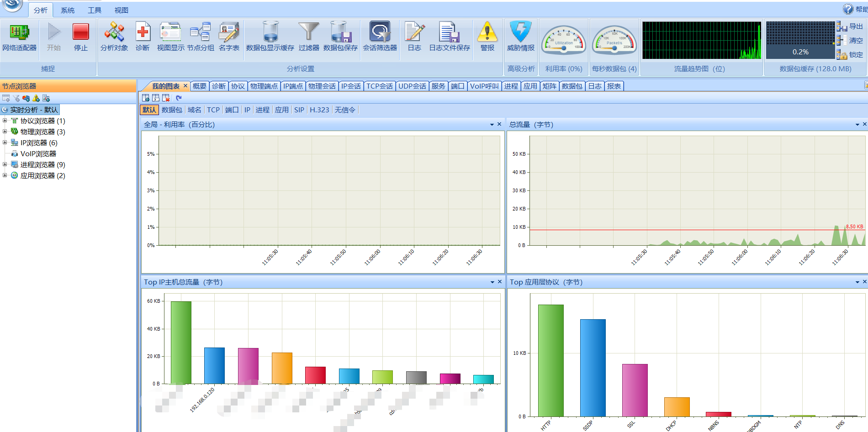Click the add-to-name-table icon in the node browser toolbar
Screen dimensions: 868x432
6,98
